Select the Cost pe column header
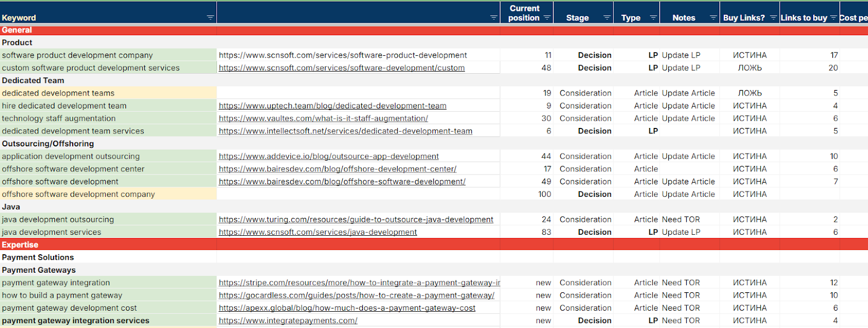 (853, 18)
